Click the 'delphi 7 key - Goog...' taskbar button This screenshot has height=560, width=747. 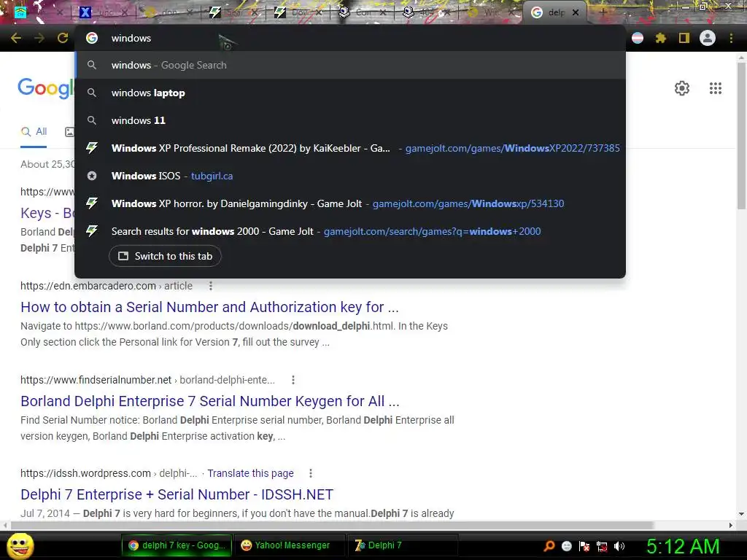(x=177, y=545)
